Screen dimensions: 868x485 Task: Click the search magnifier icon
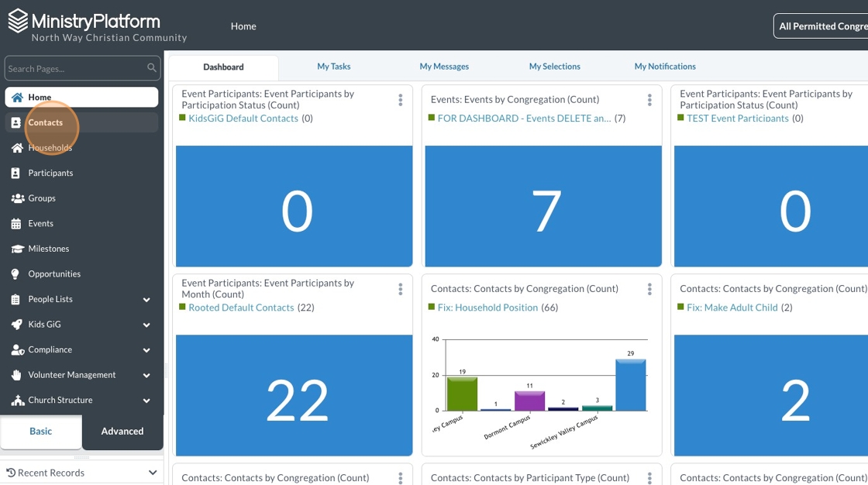coord(151,67)
